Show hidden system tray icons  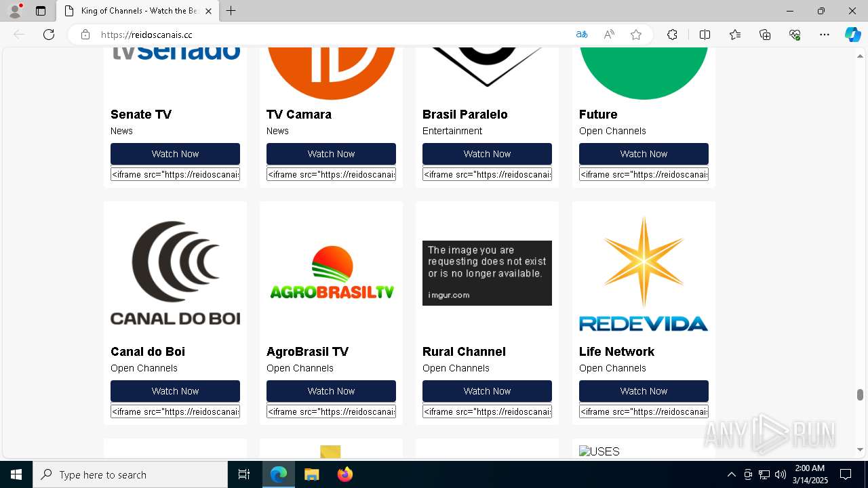click(x=731, y=474)
